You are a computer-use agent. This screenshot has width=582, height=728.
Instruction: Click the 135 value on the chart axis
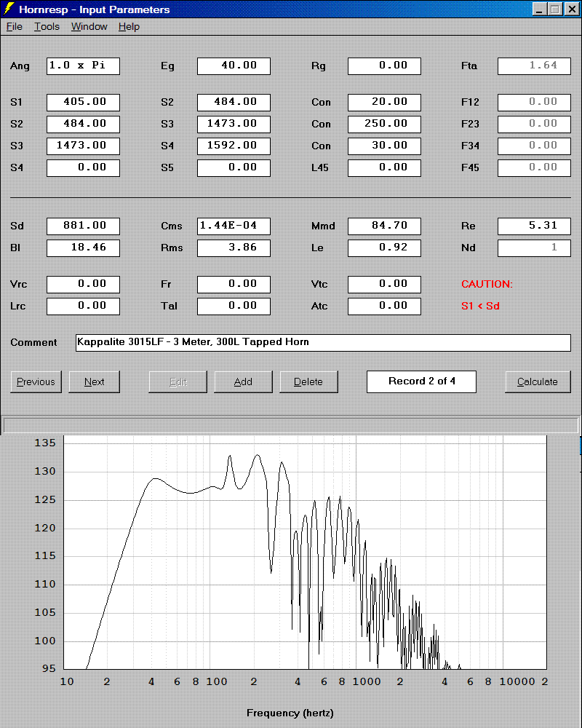point(45,443)
